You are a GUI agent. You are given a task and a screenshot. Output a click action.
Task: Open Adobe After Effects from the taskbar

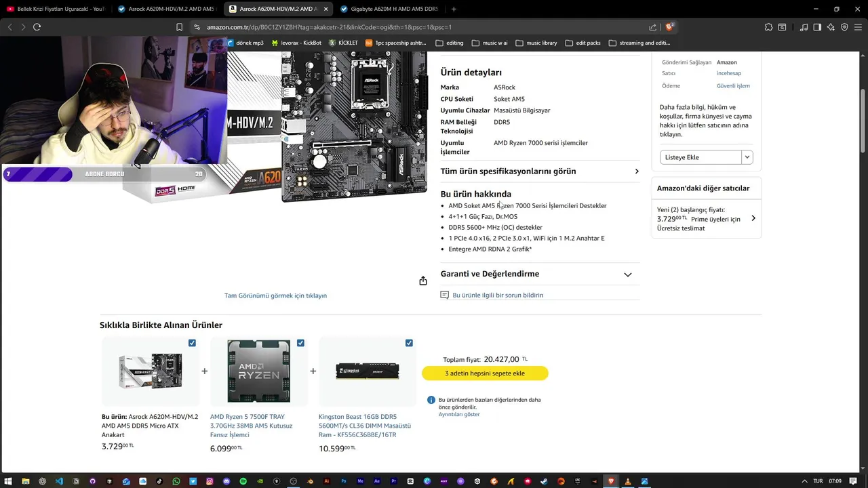tap(377, 481)
